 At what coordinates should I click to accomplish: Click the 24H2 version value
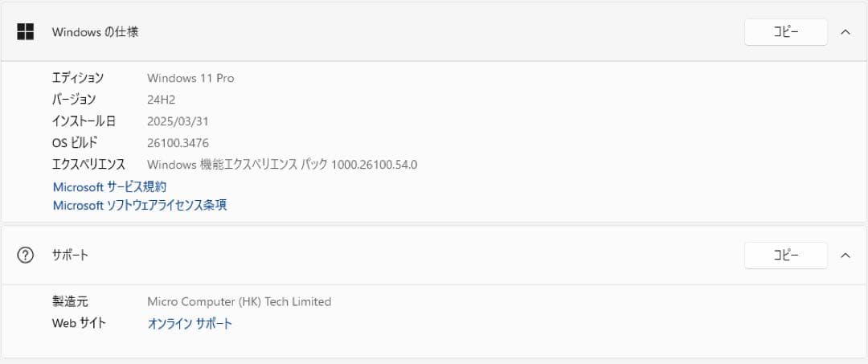tap(161, 100)
